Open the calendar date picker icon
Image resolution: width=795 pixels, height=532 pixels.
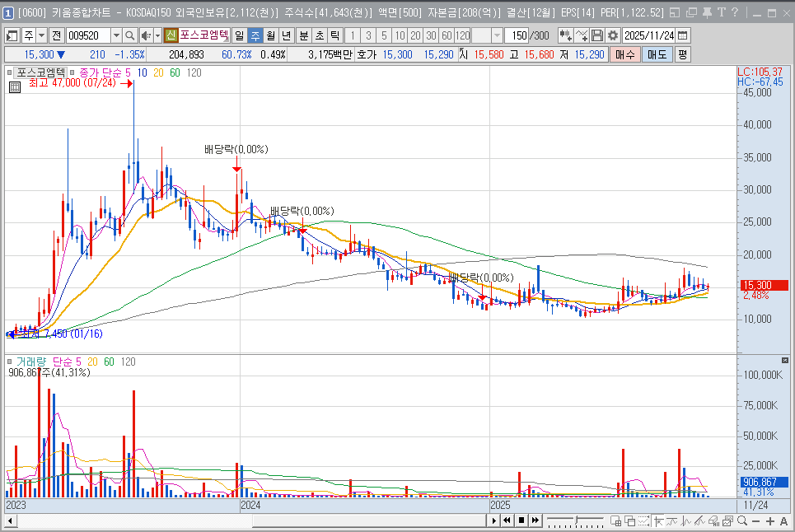pyautogui.click(x=682, y=35)
